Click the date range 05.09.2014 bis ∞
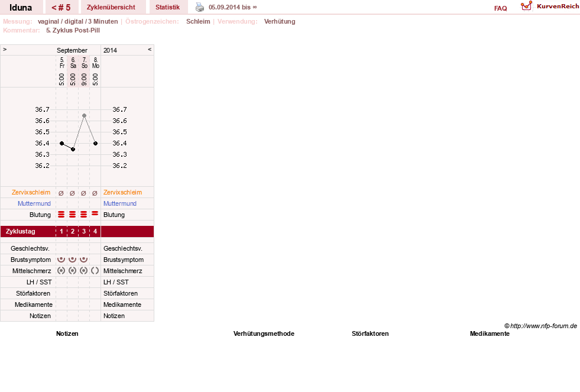Image resolution: width=580 pixels, height=392 pixels. pyautogui.click(x=233, y=8)
